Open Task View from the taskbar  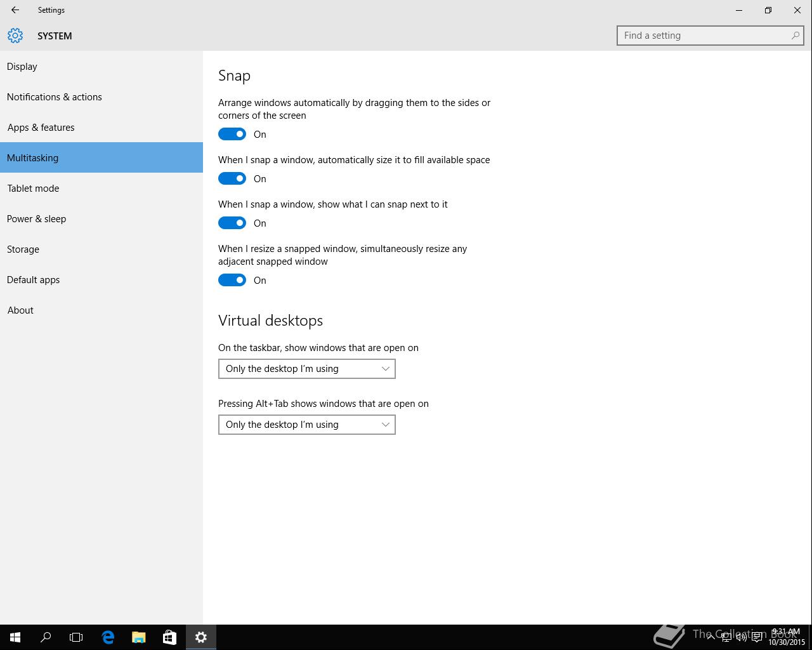click(x=76, y=637)
